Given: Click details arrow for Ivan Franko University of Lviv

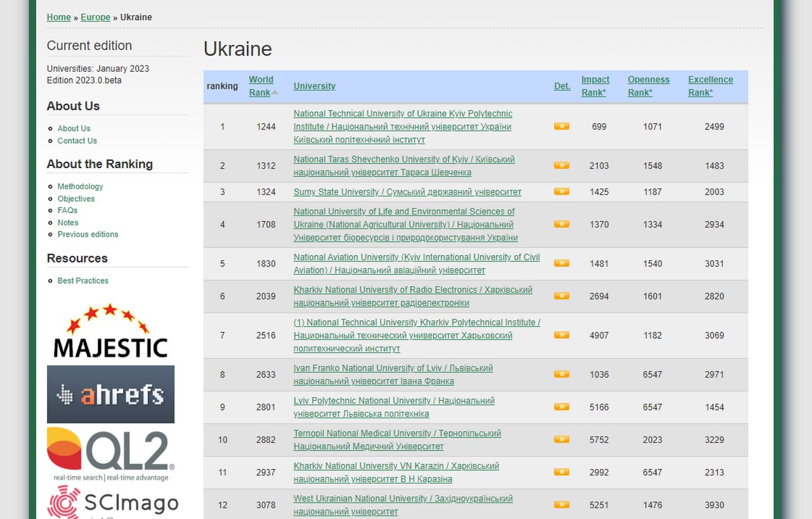Looking at the screenshot, I should [x=561, y=374].
